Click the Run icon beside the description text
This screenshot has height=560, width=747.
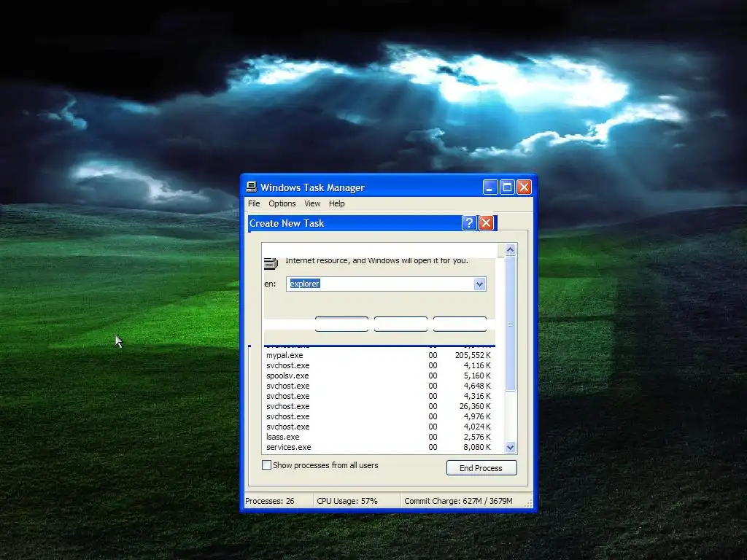271,262
